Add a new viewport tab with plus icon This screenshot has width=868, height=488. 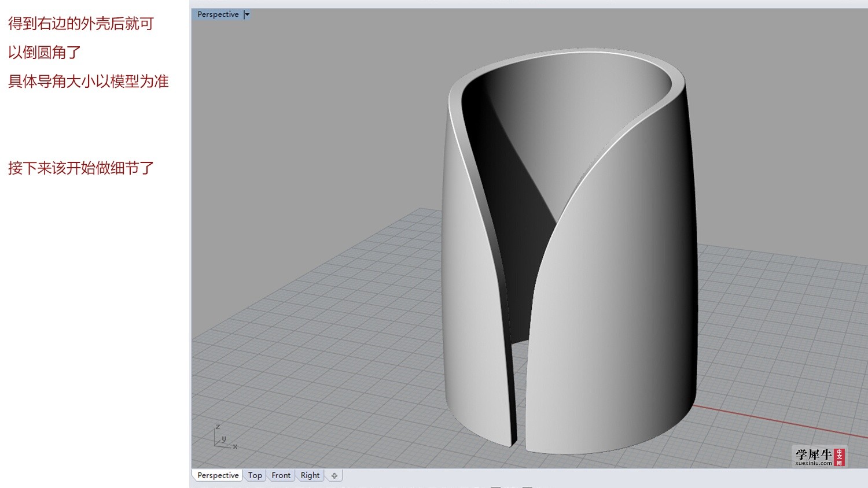(x=334, y=475)
